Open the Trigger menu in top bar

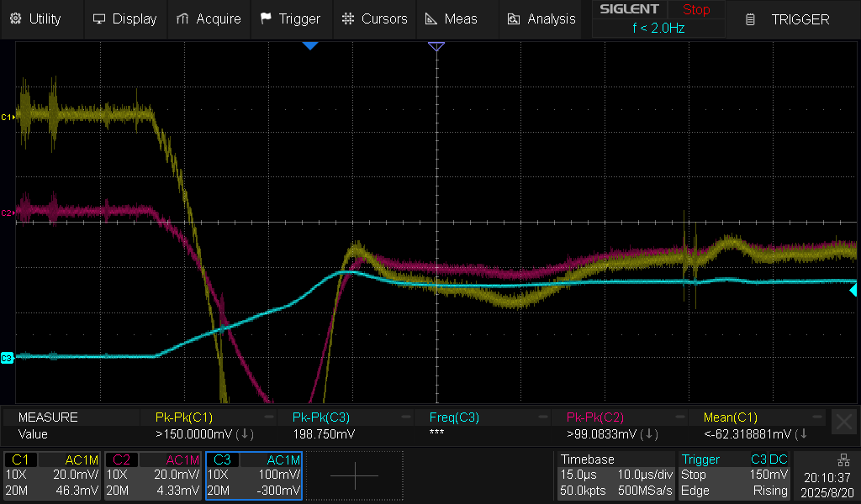(x=290, y=18)
